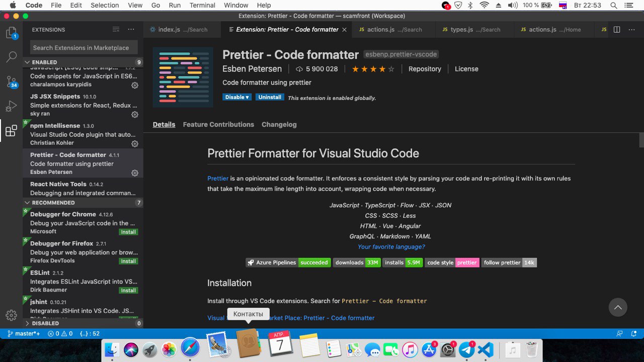
Task: Click the follow prettier 14k badge
Action: point(509,262)
